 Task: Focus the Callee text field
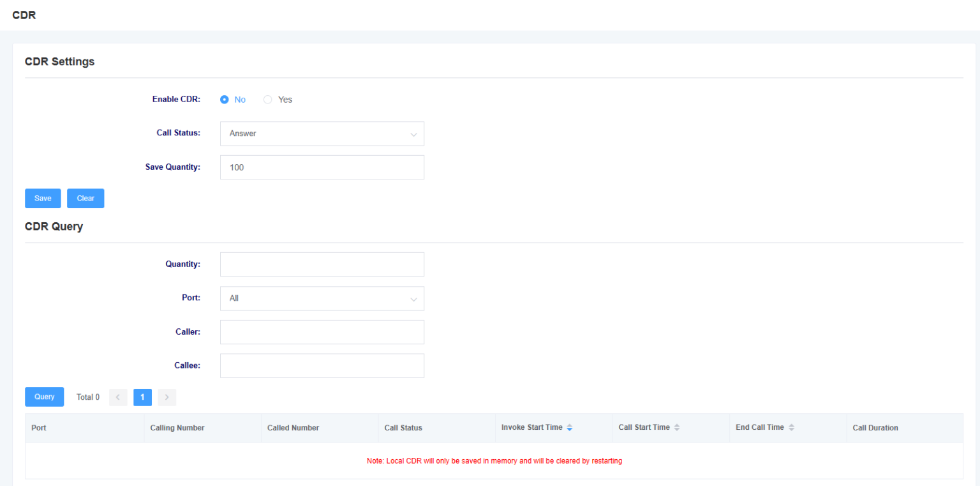(x=322, y=366)
